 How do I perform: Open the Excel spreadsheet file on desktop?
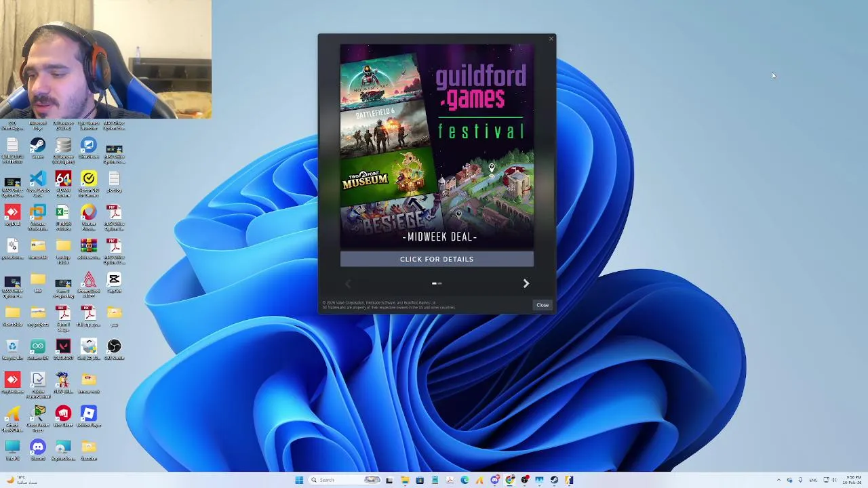(63, 216)
